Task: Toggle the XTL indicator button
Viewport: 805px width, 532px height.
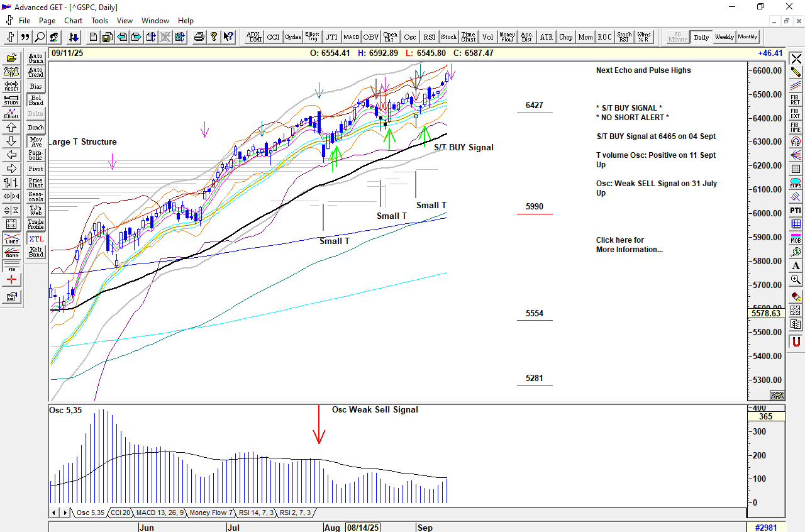Action: pos(36,239)
